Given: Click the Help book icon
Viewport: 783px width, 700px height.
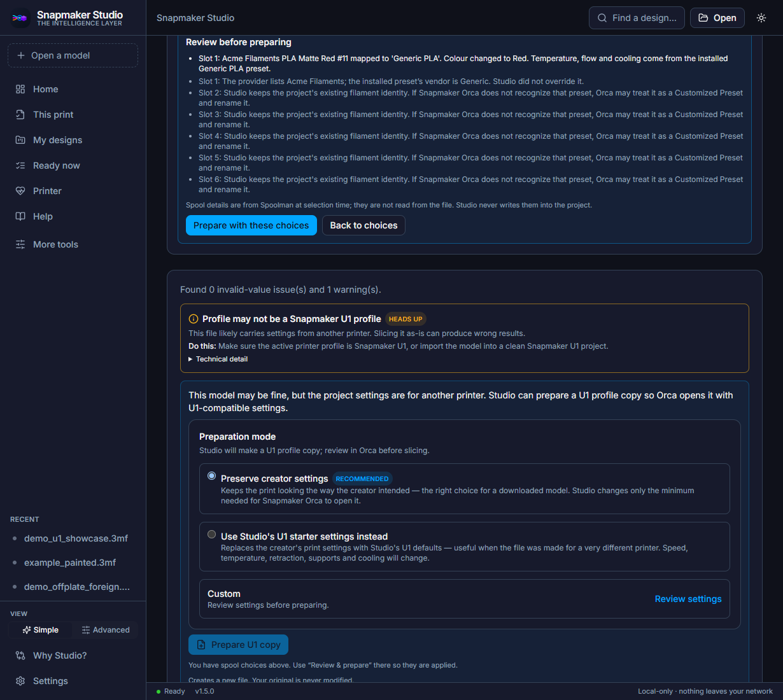Looking at the screenshot, I should [x=20, y=216].
